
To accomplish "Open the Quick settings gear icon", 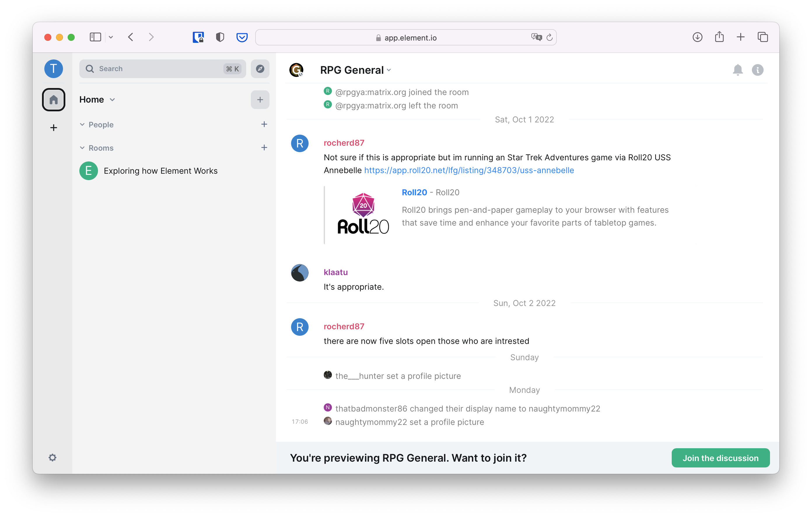I will tap(52, 457).
